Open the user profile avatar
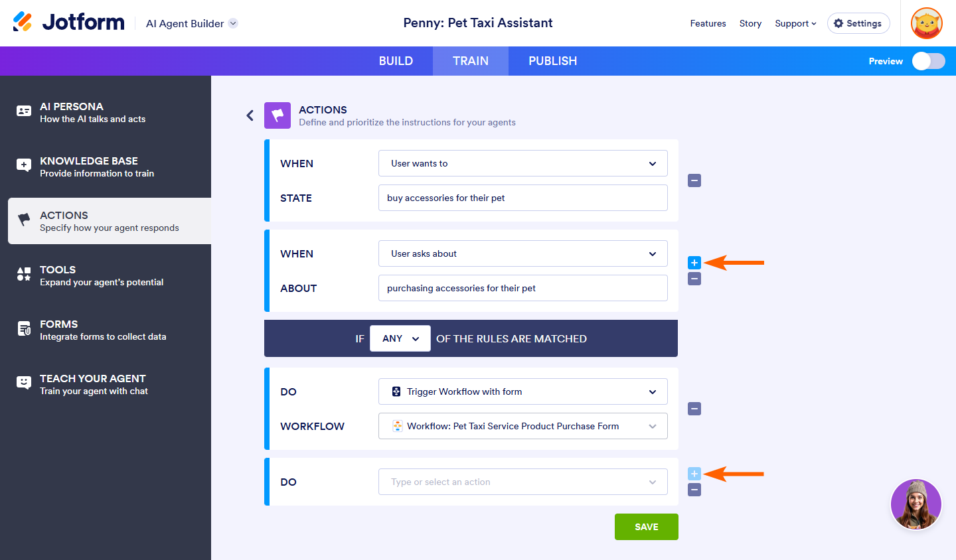 pos(927,23)
